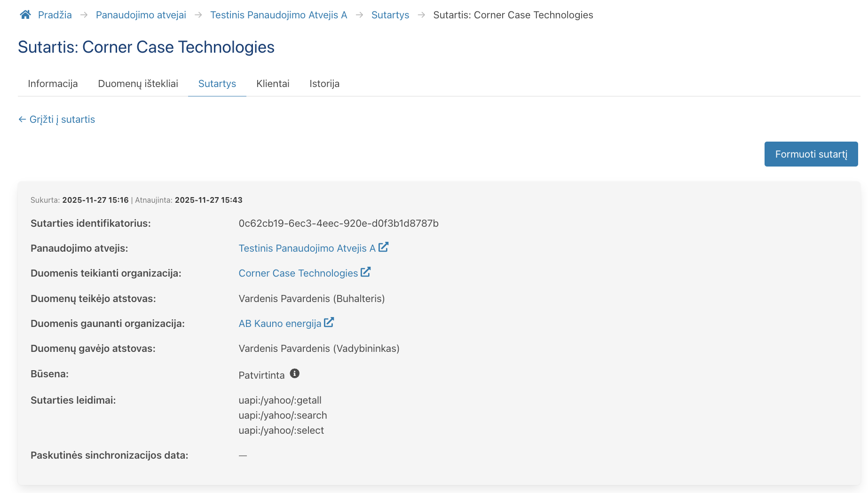The width and height of the screenshot is (868, 493).
Task: Click the Panaudojimo atvejis label
Action: coord(79,248)
